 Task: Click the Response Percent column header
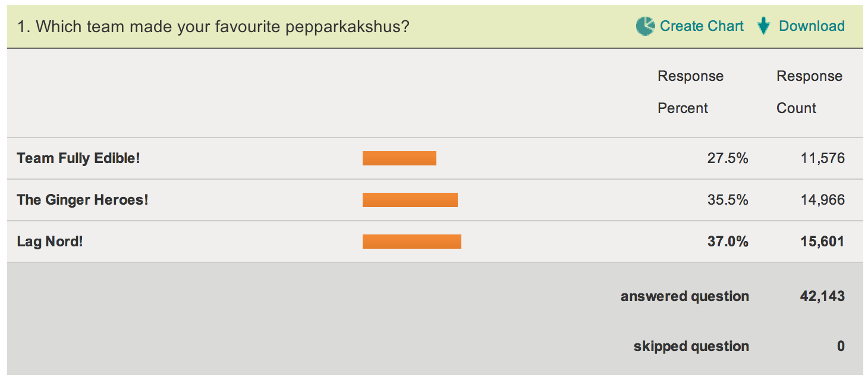pos(690,92)
